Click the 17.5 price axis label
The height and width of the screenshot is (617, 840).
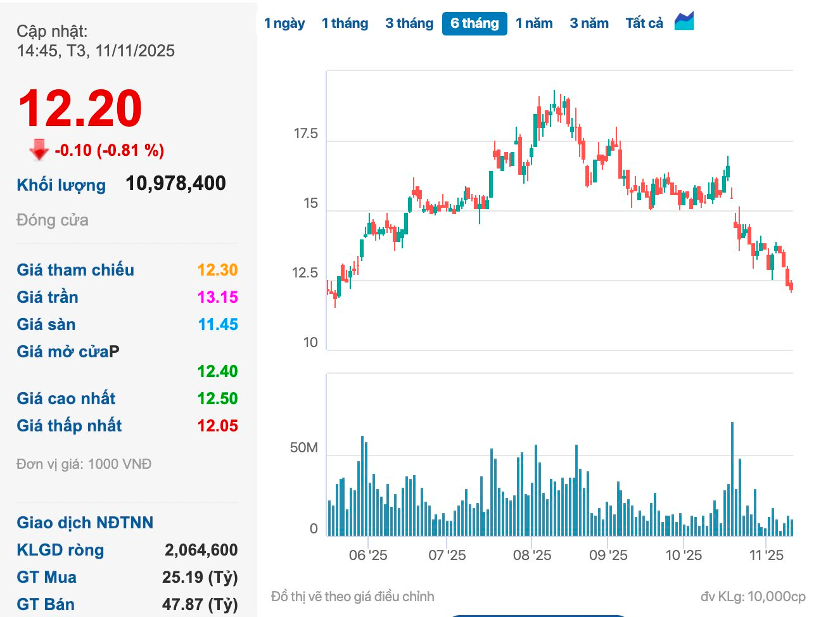point(305,134)
